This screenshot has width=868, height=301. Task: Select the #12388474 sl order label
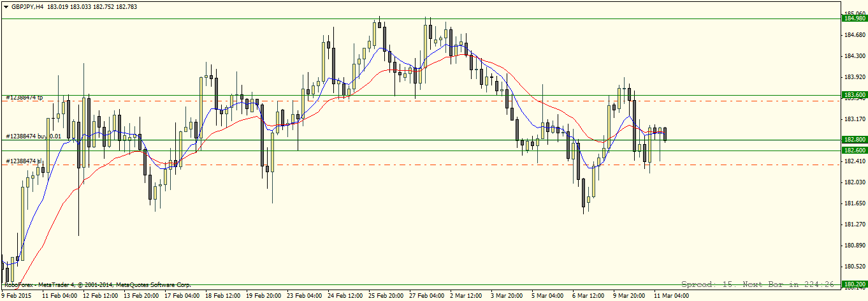(x=24, y=161)
